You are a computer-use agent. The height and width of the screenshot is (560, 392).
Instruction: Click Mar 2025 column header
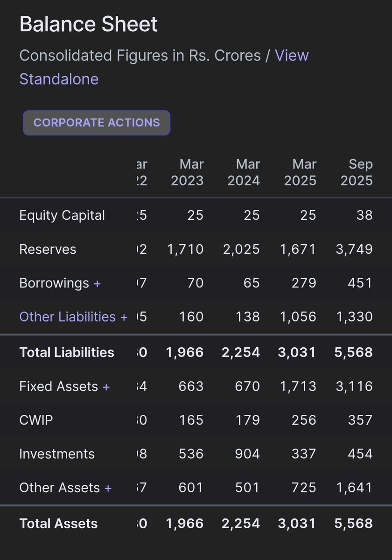(x=300, y=172)
